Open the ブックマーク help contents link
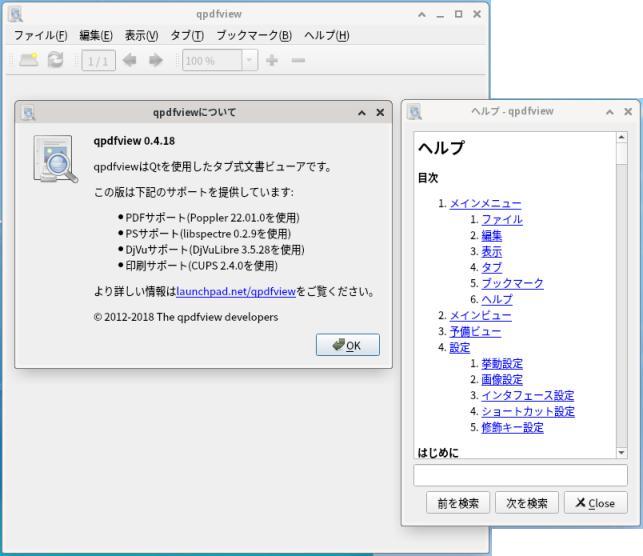 click(513, 283)
